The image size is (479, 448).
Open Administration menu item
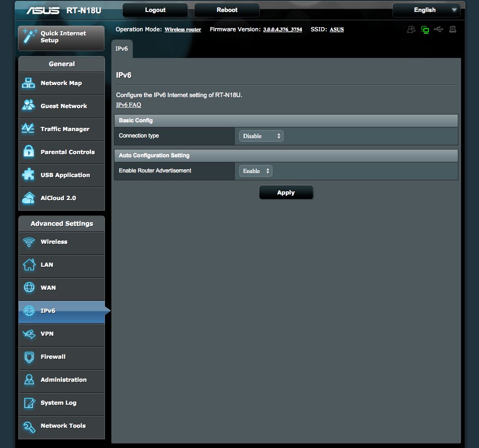click(61, 380)
